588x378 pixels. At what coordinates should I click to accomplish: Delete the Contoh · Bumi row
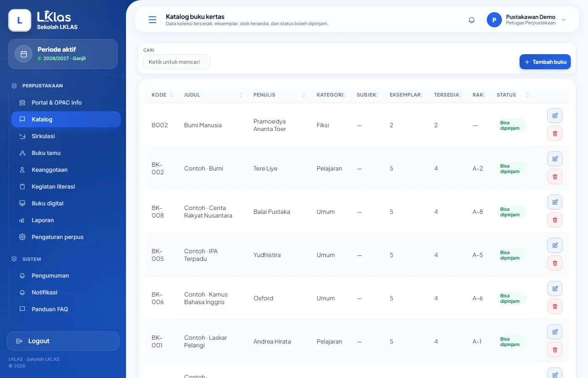pyautogui.click(x=555, y=177)
